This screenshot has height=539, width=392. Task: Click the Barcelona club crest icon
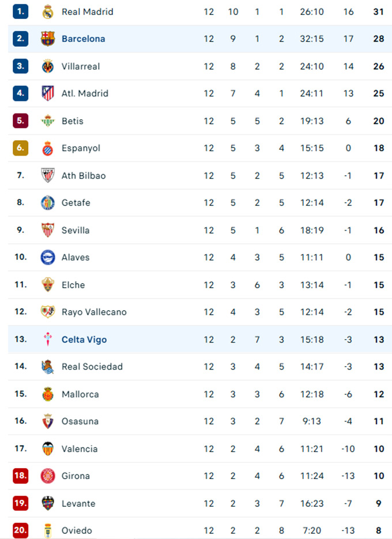point(48,39)
